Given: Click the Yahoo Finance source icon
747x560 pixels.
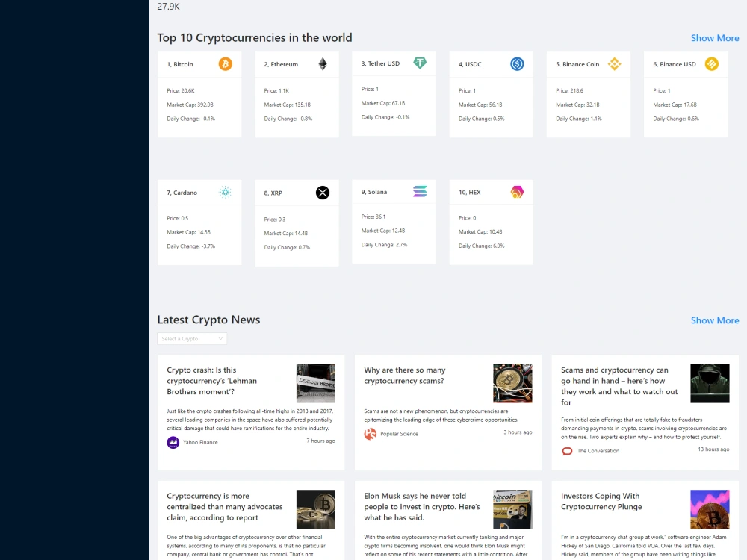Looking at the screenshot, I should point(173,442).
